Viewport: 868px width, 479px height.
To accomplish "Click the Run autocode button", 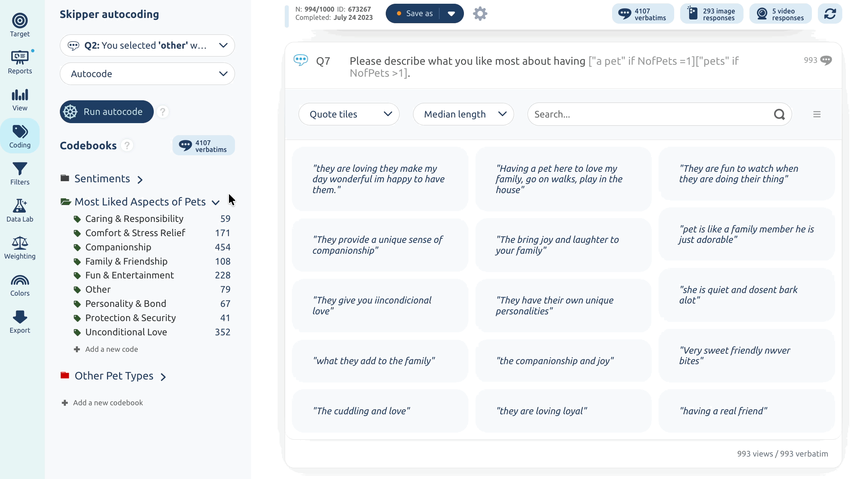I will (107, 112).
